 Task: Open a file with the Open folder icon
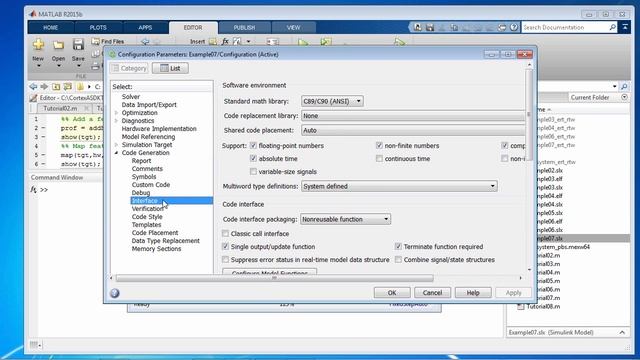pos(58,44)
